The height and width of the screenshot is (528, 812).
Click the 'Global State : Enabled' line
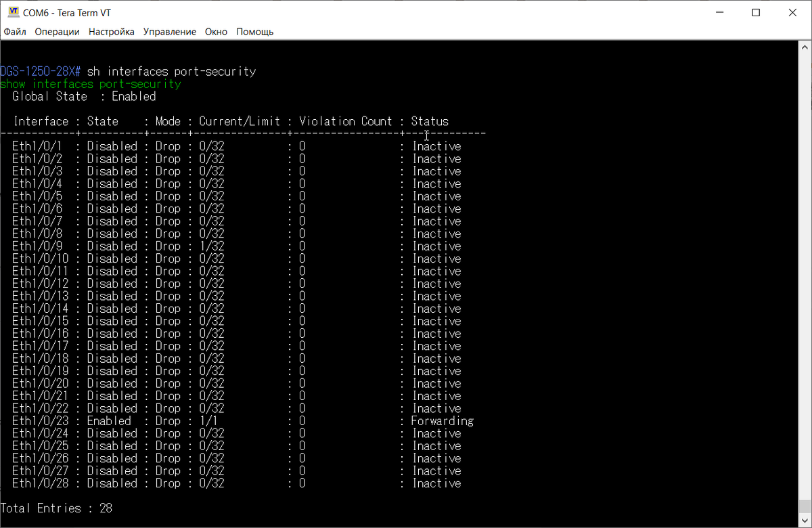pos(84,96)
